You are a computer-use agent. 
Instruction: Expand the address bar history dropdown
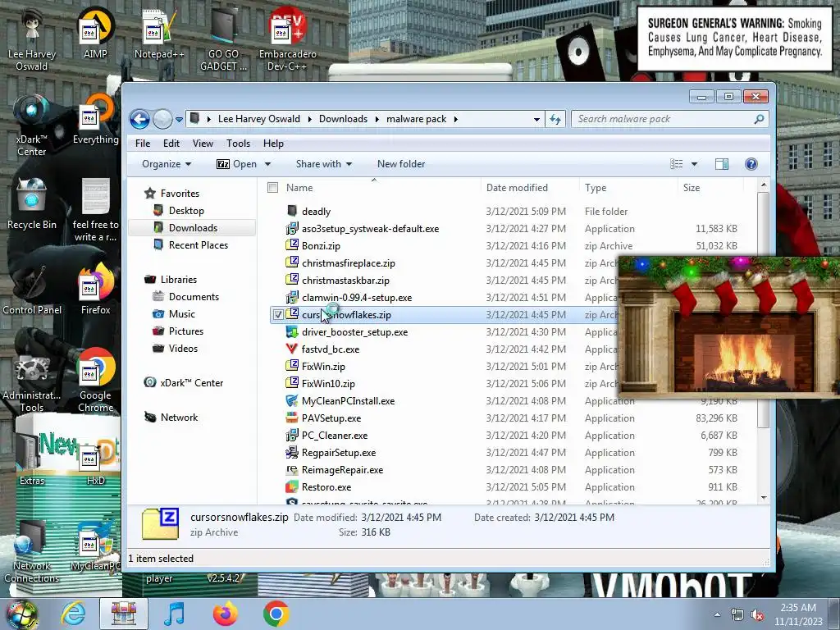[x=536, y=119]
